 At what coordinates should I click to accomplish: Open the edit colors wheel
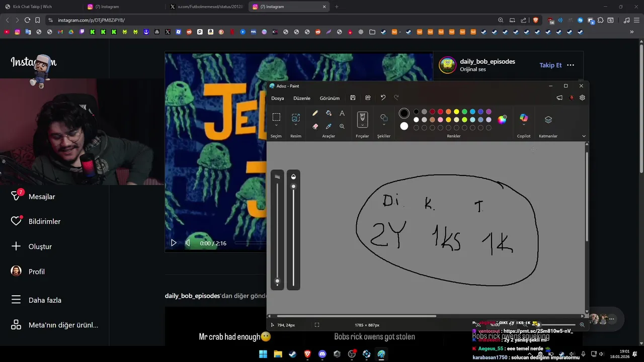[x=502, y=119]
